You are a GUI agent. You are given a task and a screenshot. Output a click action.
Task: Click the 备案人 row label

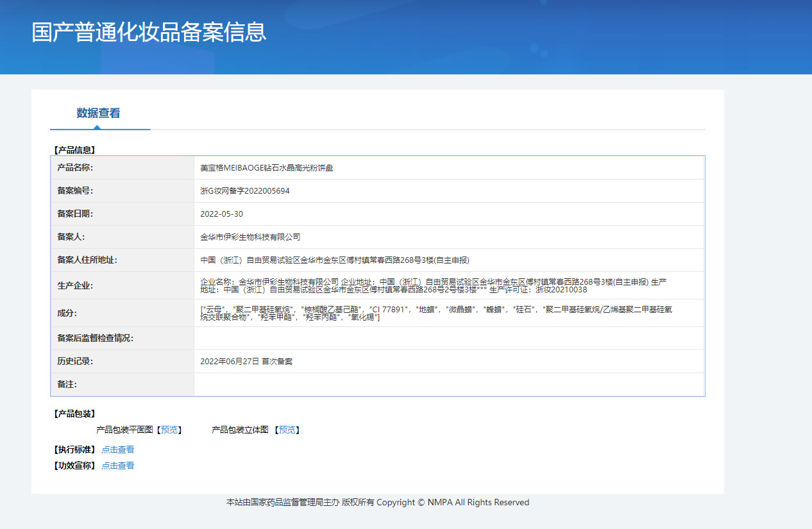71,237
